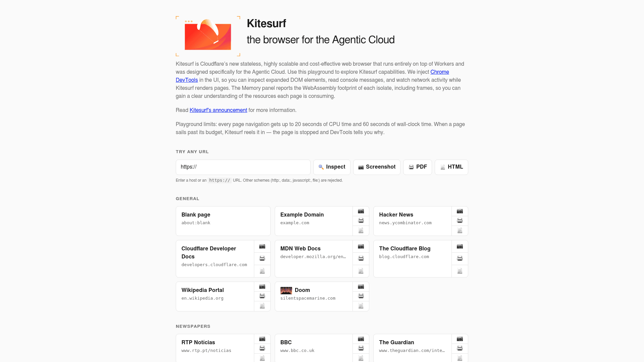
Task: Open the Blank page card
Action: click(223, 221)
